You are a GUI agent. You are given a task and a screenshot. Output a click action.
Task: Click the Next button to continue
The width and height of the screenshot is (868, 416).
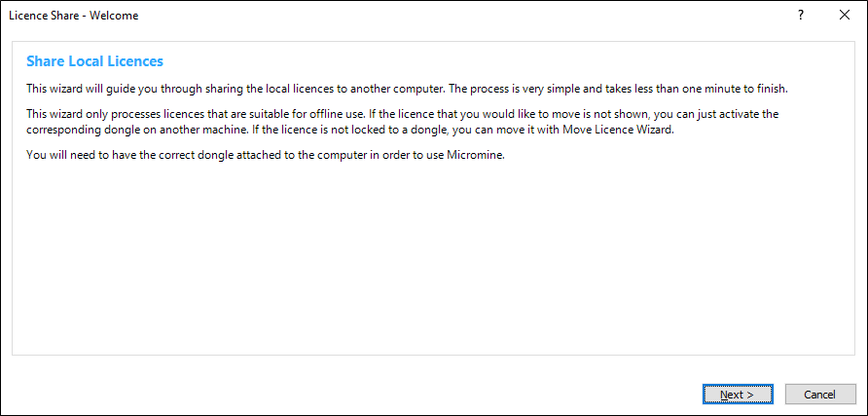[737, 394]
